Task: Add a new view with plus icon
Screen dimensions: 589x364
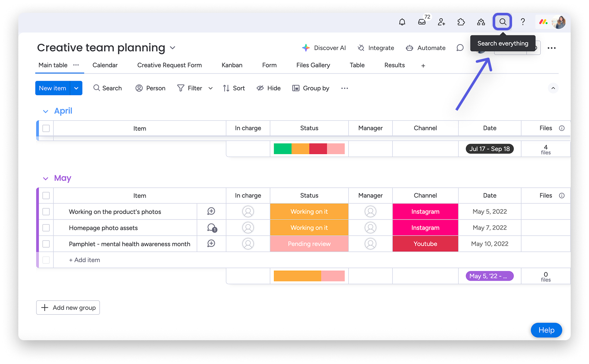Action: (x=423, y=65)
